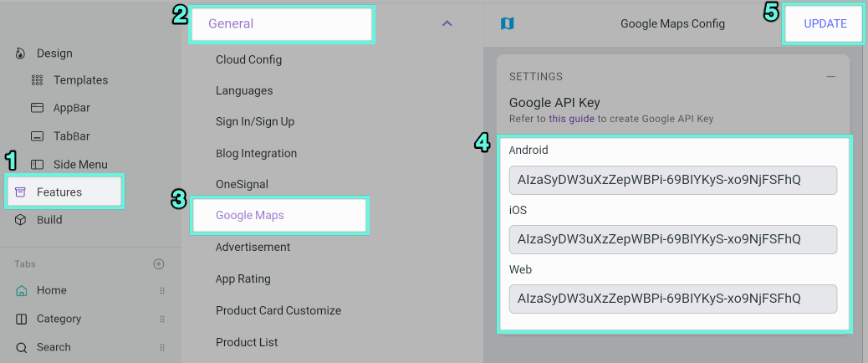Select the Search tab entry

[x=54, y=347]
